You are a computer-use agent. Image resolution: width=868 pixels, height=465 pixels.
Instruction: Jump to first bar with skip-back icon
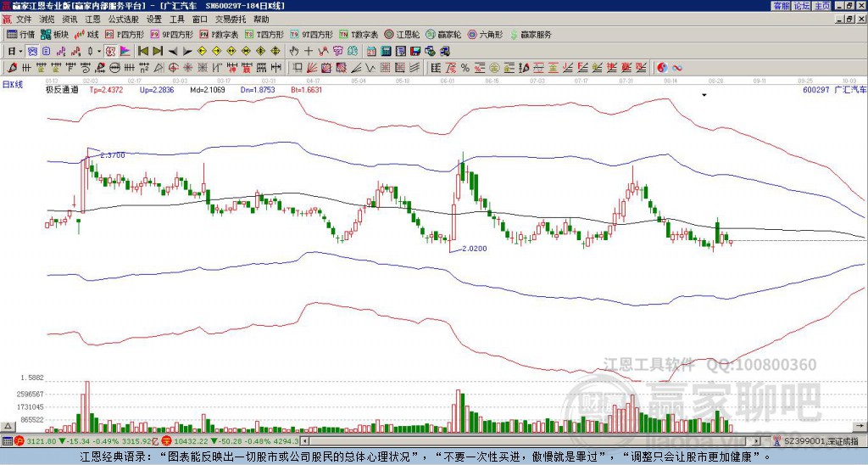tap(142, 52)
